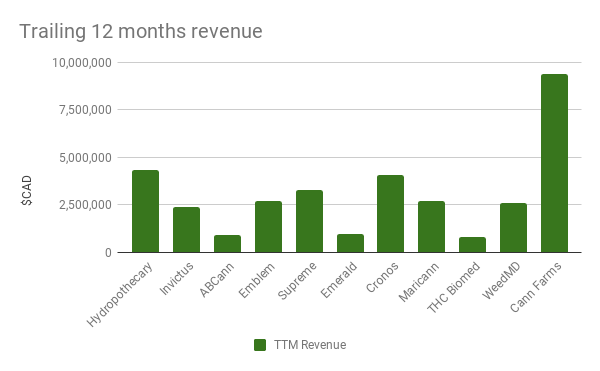Select the Emerald revenue bar
This screenshot has height=371, width=600.
click(350, 243)
